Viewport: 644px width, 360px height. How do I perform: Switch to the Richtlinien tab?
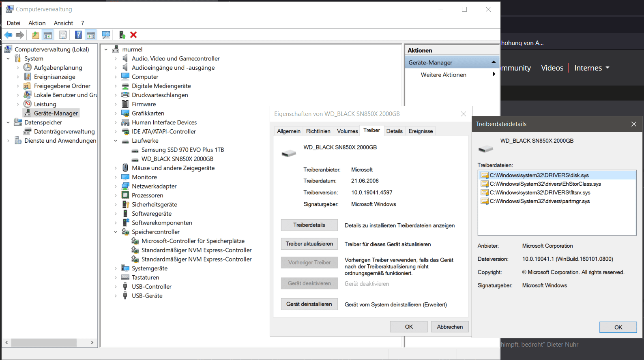tap(318, 131)
